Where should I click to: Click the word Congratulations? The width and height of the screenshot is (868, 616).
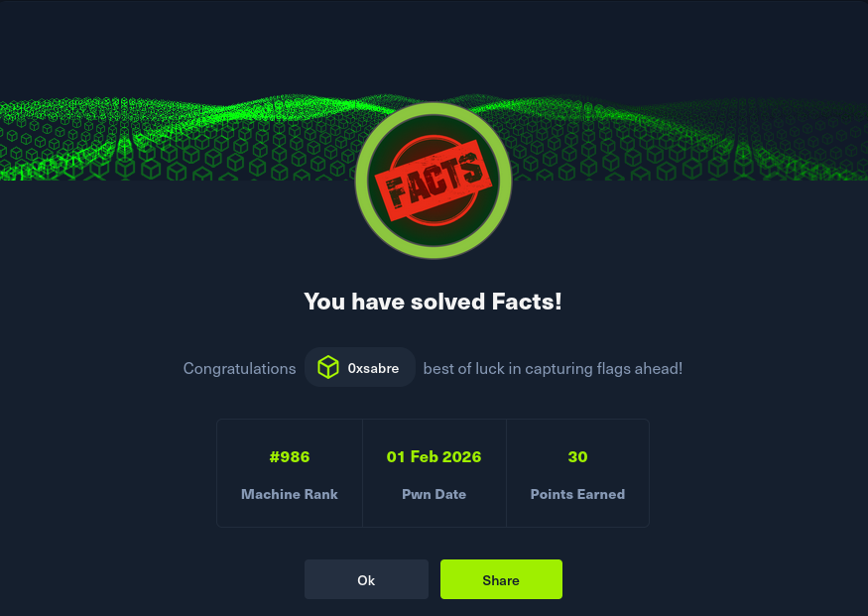click(239, 368)
